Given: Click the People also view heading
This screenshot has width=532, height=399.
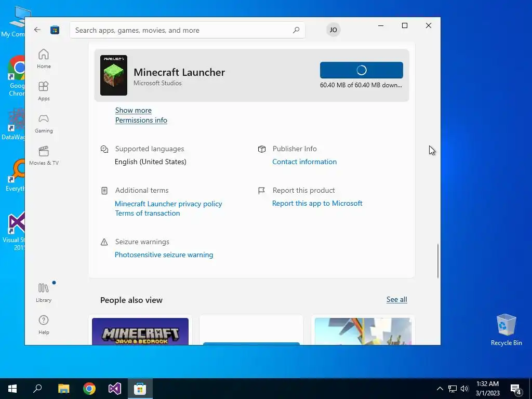Looking at the screenshot, I should point(131,300).
